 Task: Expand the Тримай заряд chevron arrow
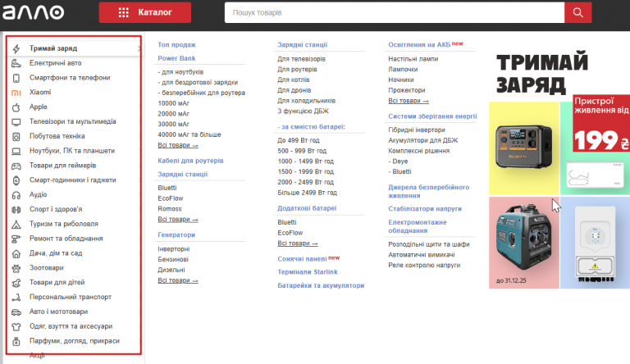pos(139,48)
